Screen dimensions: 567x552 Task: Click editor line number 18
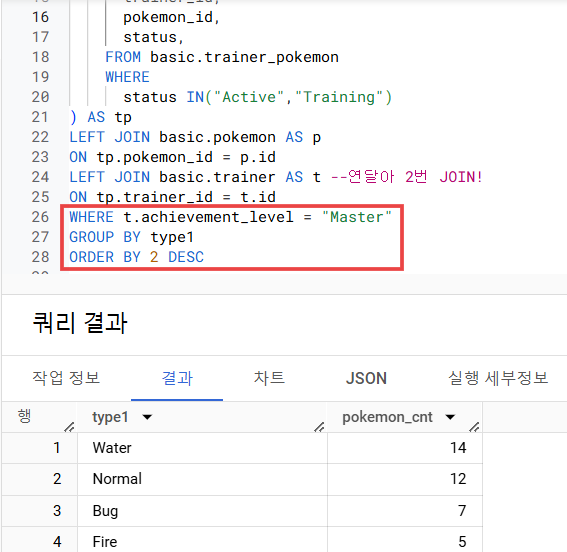click(x=40, y=57)
